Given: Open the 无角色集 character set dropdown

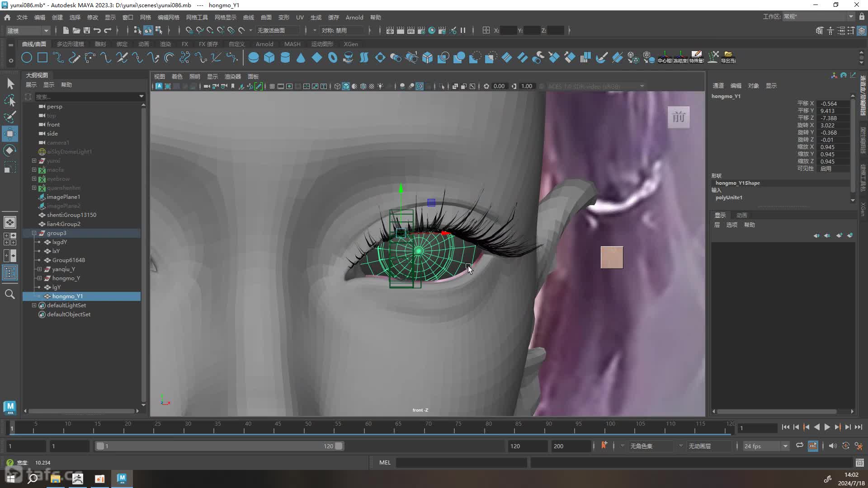Looking at the screenshot, I should pos(651,446).
